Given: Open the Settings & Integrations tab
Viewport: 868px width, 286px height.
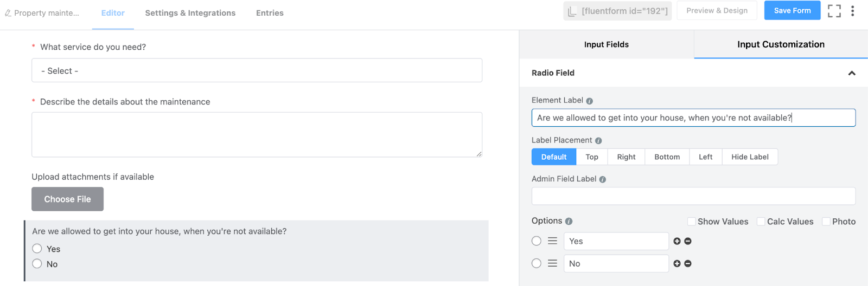Looking at the screenshot, I should 190,13.
